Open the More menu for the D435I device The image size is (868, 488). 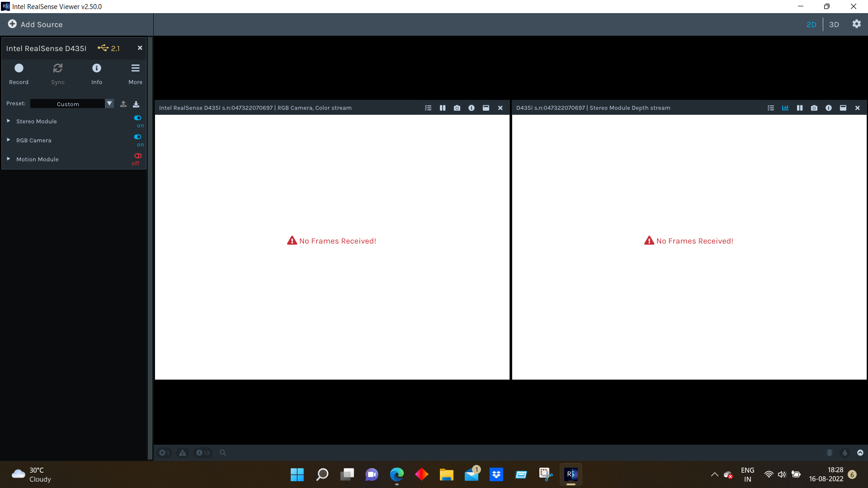[x=135, y=68]
